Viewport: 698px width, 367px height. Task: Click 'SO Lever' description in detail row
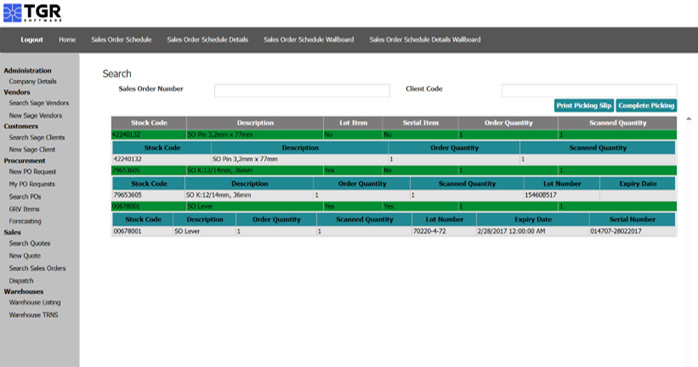tap(187, 231)
